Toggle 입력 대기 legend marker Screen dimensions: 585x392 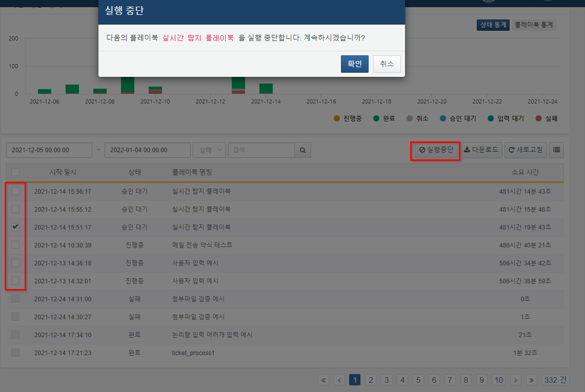[491, 118]
